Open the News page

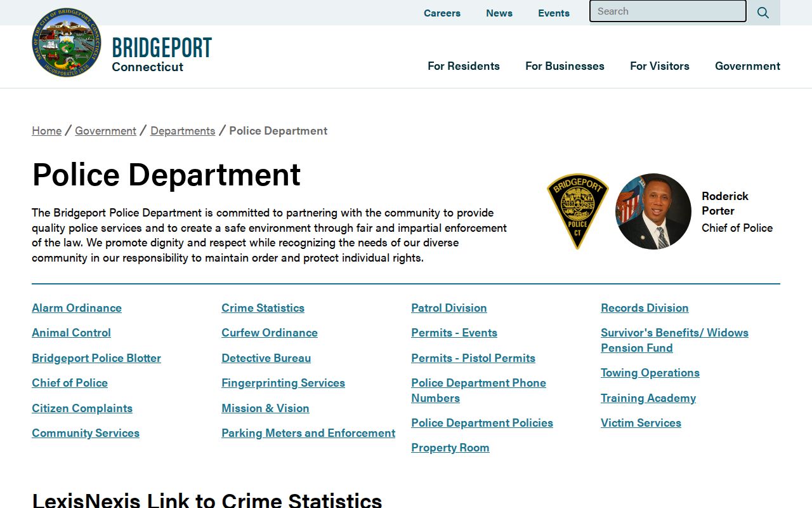coord(499,13)
